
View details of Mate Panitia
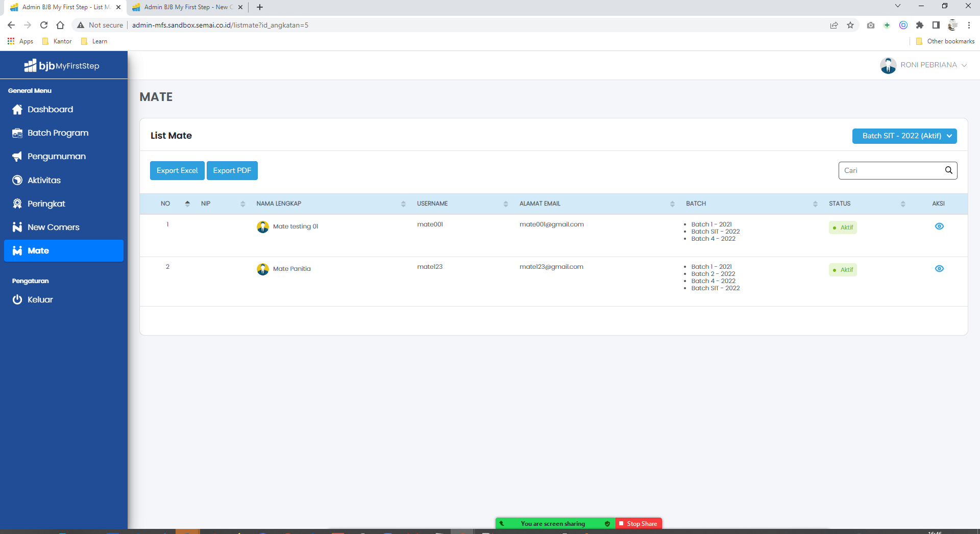point(939,269)
